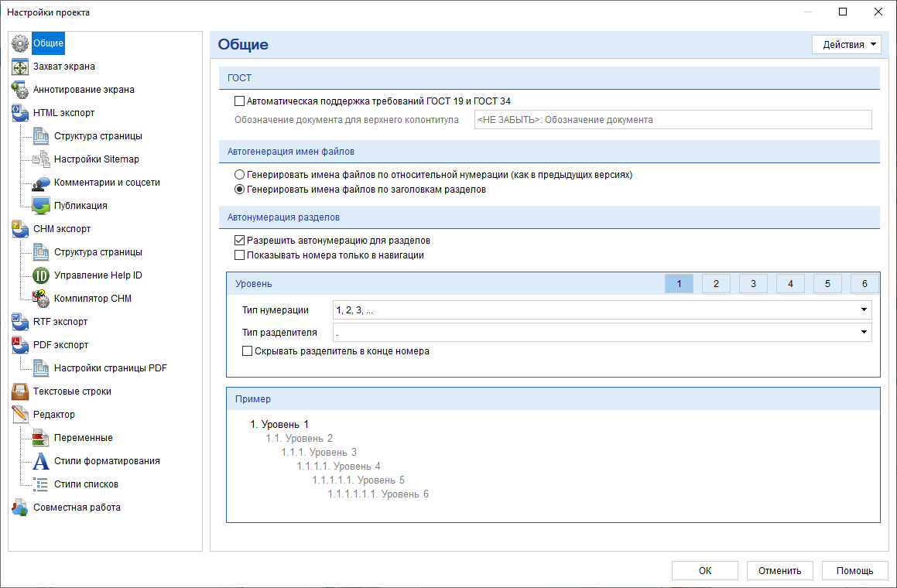Expand the Тип разделителя dropdown

(602, 333)
